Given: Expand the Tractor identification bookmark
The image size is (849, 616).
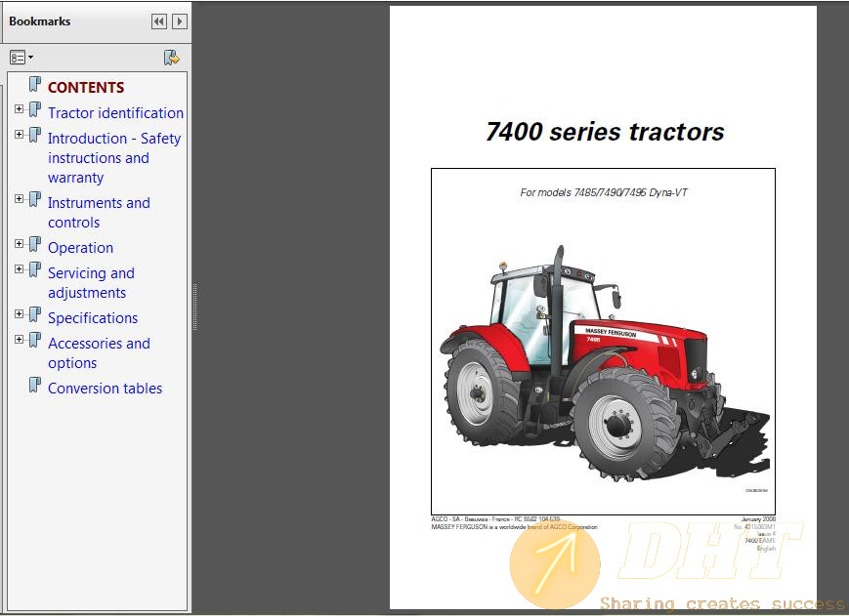Looking at the screenshot, I should pos(19,108).
